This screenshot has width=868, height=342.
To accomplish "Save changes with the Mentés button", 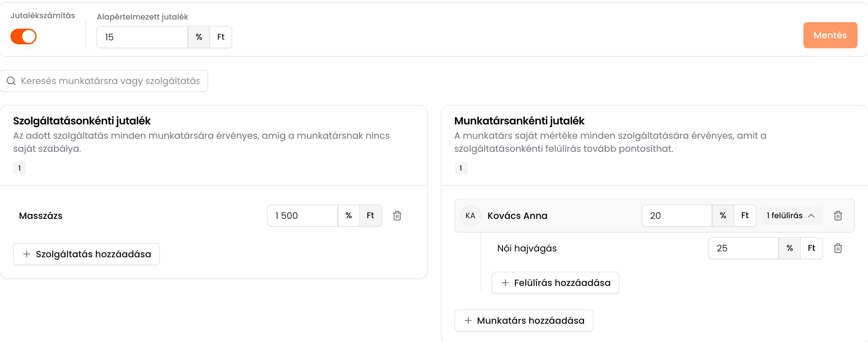I will [x=830, y=36].
